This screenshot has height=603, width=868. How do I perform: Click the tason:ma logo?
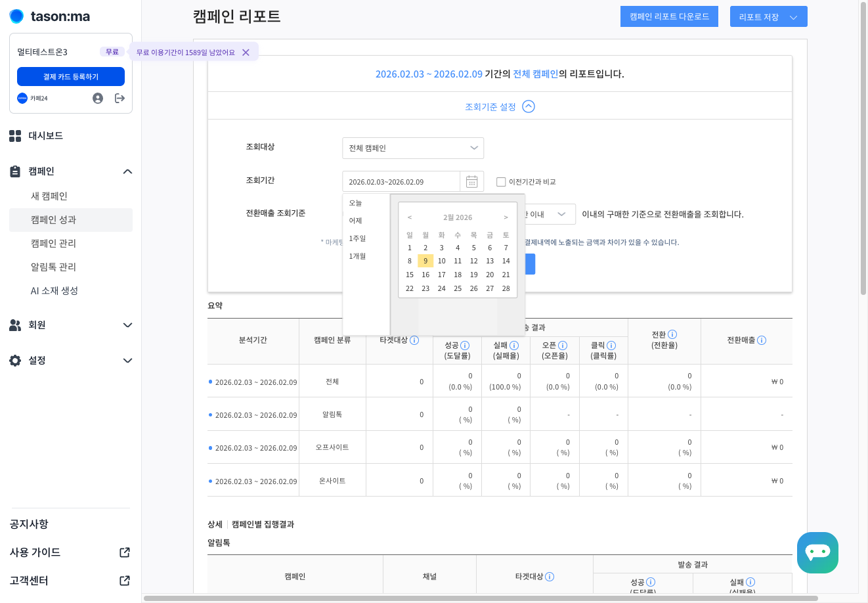click(x=50, y=16)
